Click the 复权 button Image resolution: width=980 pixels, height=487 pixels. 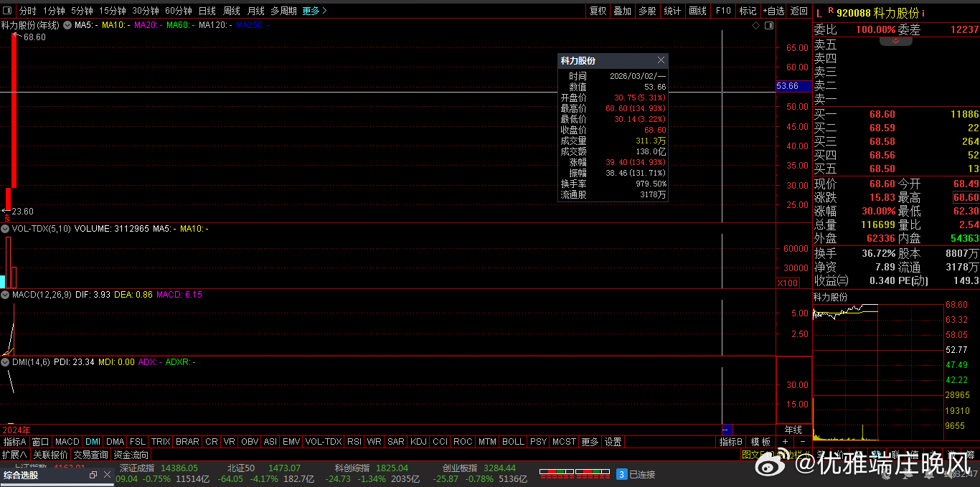tap(598, 11)
